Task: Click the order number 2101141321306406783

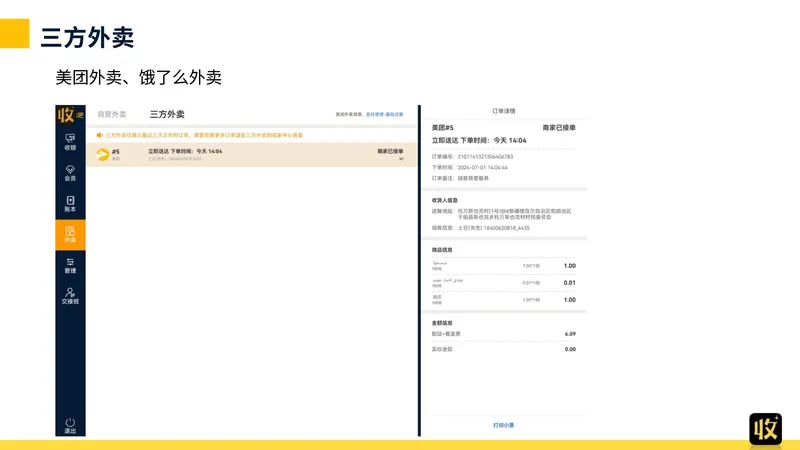Action: [x=485, y=157]
